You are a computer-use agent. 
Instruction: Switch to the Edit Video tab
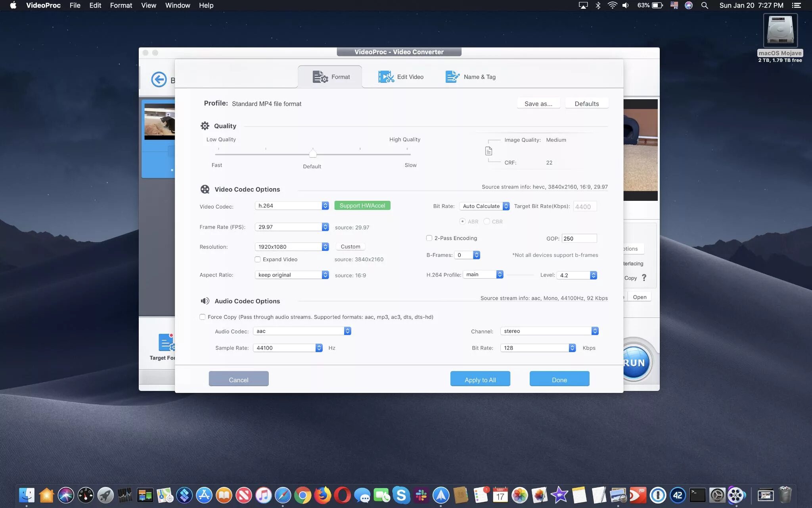pyautogui.click(x=401, y=77)
